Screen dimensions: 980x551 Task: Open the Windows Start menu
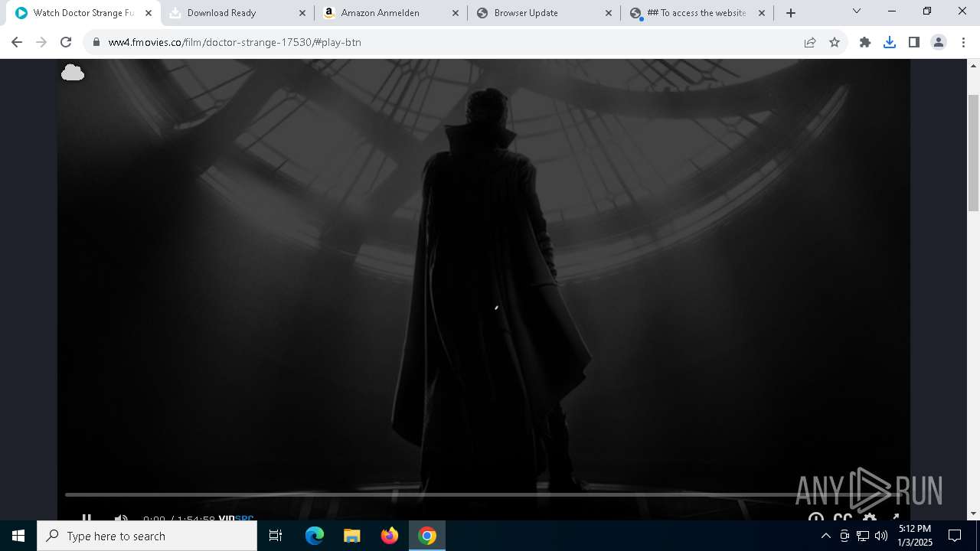[18, 536]
